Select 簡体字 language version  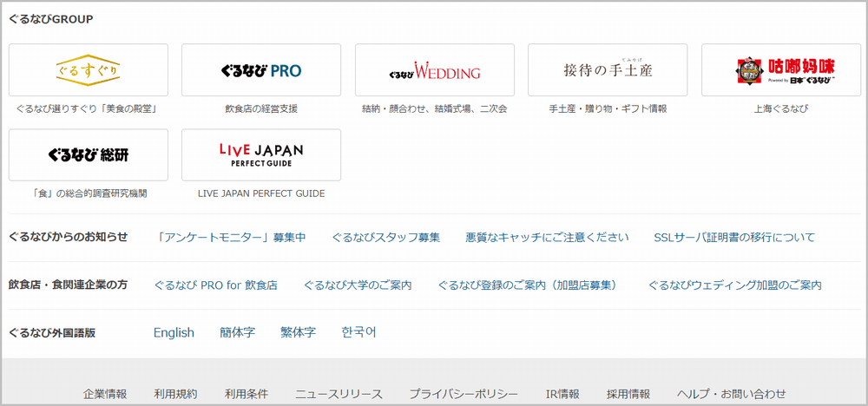click(x=237, y=332)
